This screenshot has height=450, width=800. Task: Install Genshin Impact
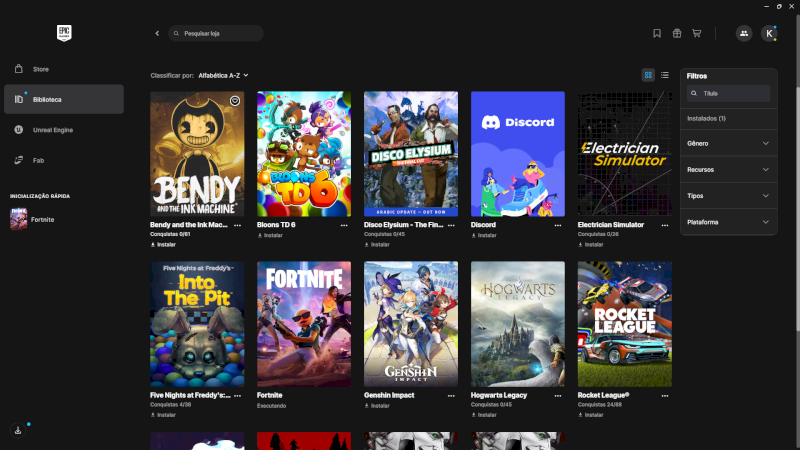377,406
